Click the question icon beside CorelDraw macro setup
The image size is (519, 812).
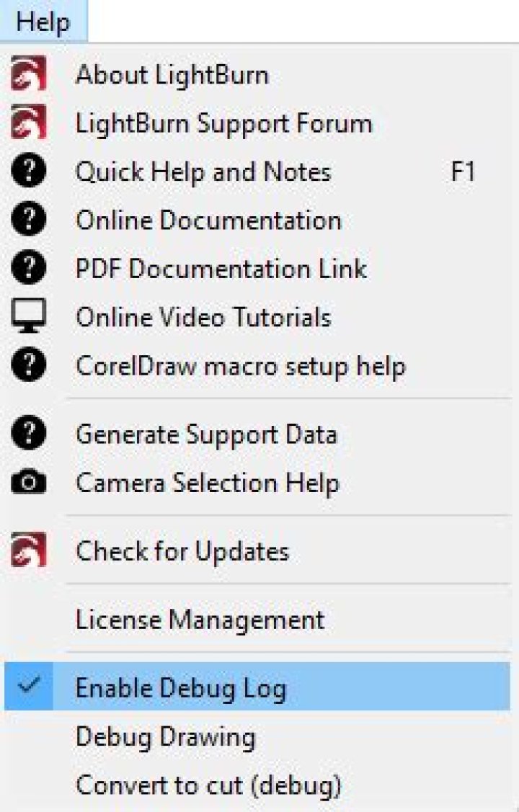click(29, 366)
